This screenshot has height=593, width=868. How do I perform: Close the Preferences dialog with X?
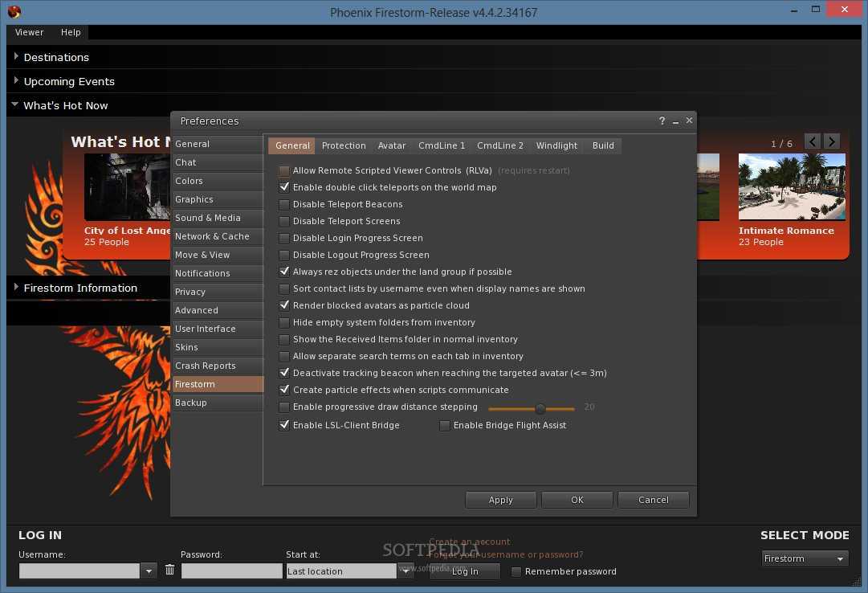click(689, 121)
